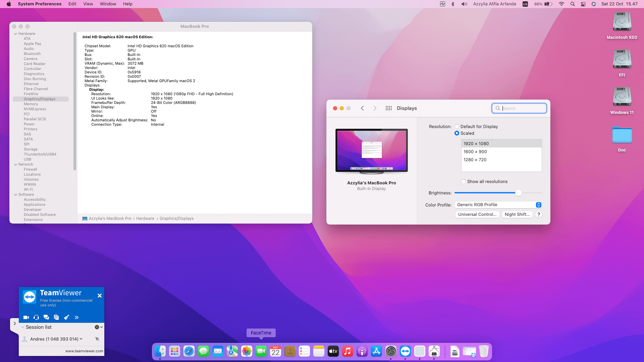644x362 pixels.
Task: Open Messages from the Dock
Action: (x=203, y=351)
